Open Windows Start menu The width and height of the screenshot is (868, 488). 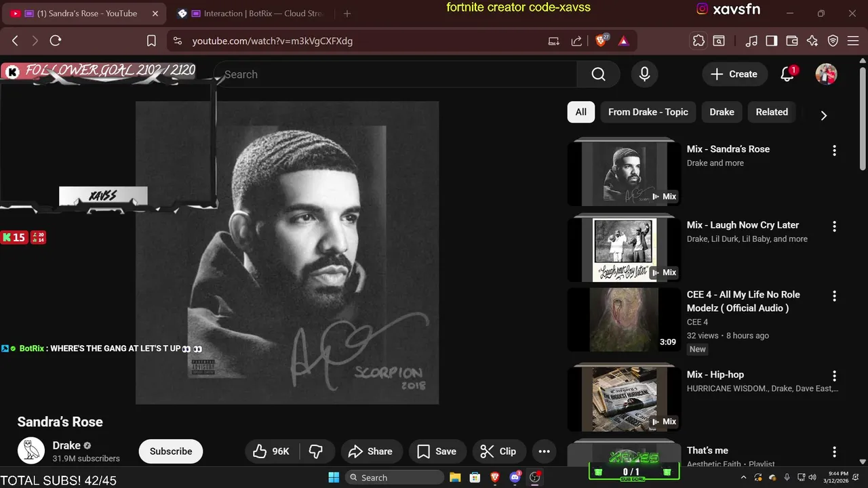tap(334, 477)
